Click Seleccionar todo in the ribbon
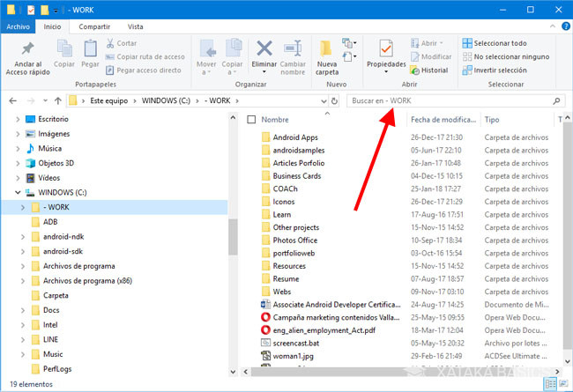 [x=499, y=43]
